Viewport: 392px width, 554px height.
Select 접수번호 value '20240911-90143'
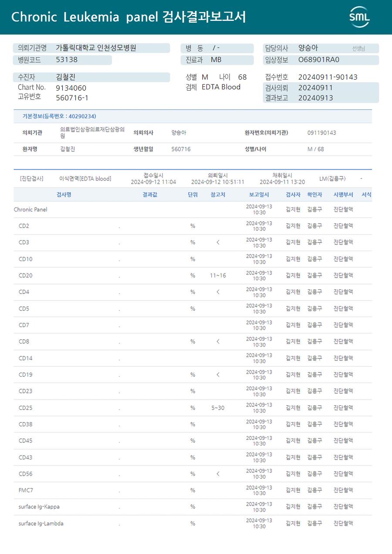[x=328, y=77]
